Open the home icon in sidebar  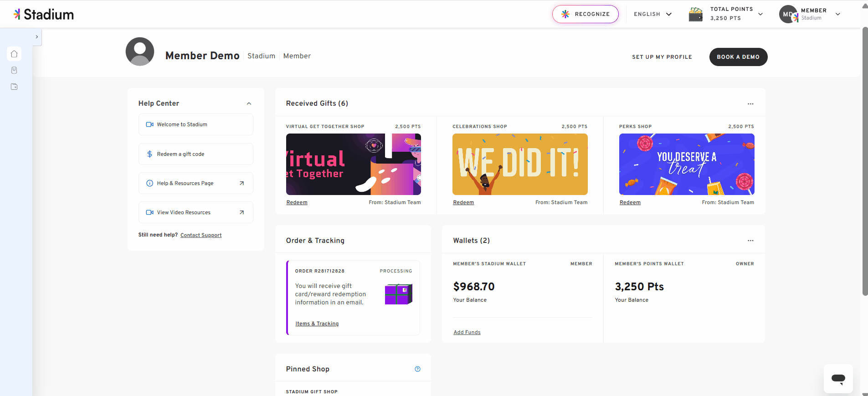[14, 54]
